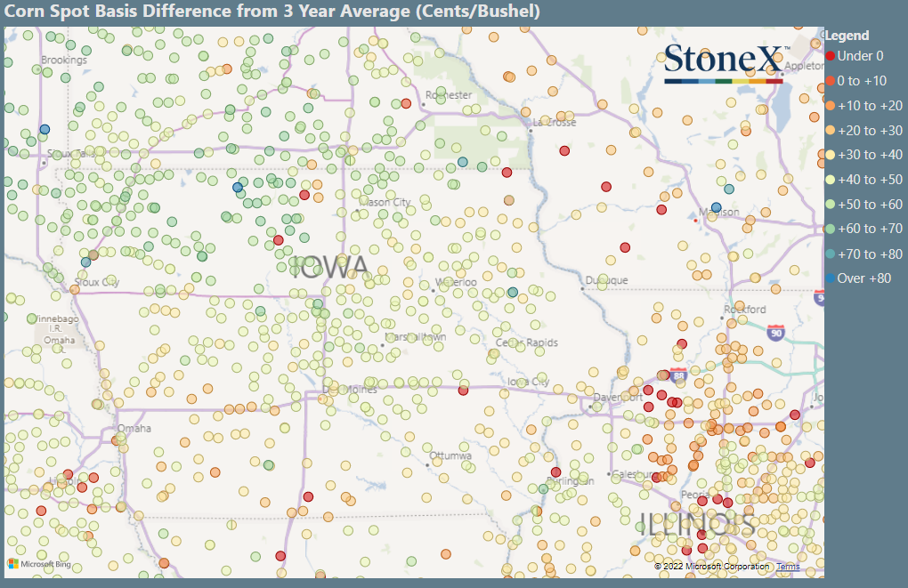This screenshot has height=588, width=908.
Task: Select the red marker near Burlington
Action: (555, 472)
